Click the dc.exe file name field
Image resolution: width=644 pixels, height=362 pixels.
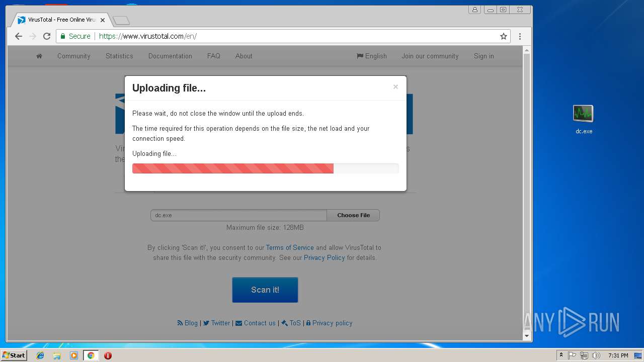coord(238,215)
